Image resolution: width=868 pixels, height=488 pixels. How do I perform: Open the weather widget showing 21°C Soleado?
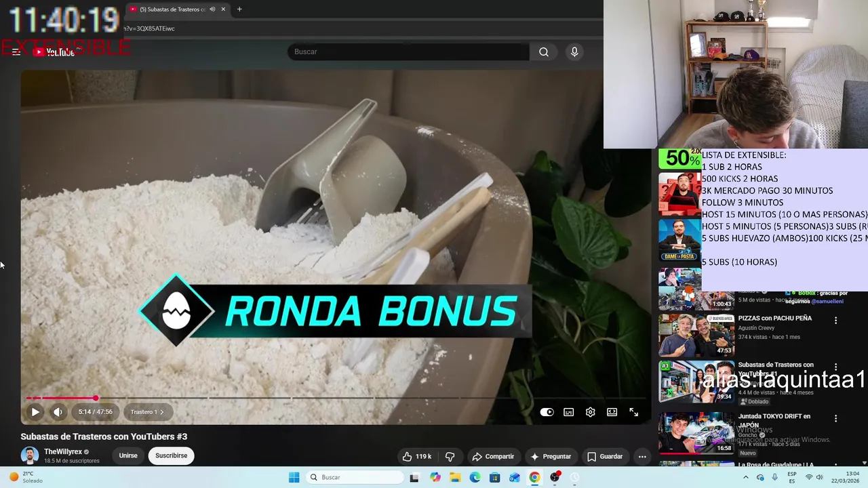26,477
